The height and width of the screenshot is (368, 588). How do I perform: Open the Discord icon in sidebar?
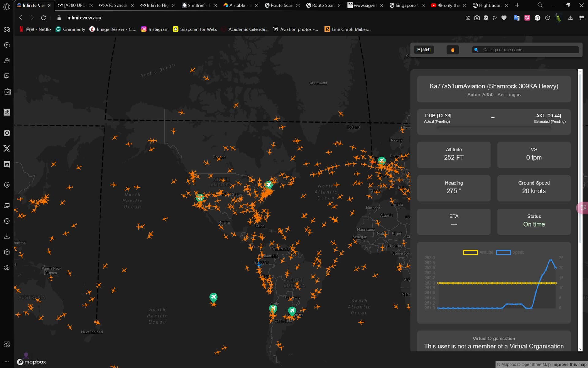(x=7, y=164)
